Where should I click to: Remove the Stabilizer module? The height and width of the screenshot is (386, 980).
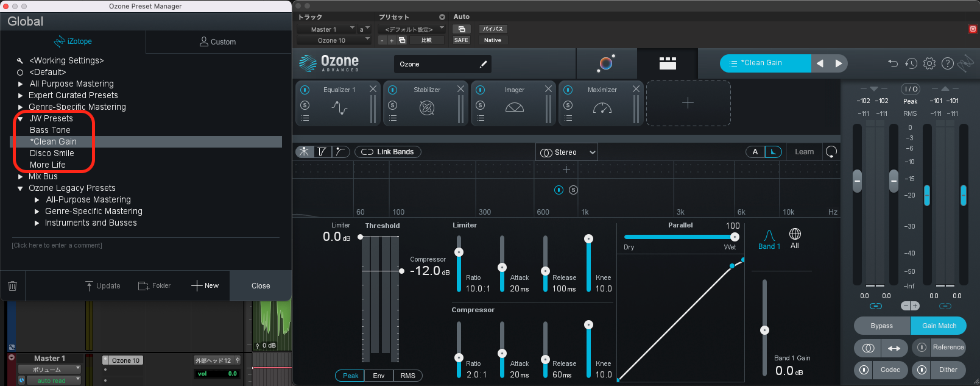coord(461,89)
